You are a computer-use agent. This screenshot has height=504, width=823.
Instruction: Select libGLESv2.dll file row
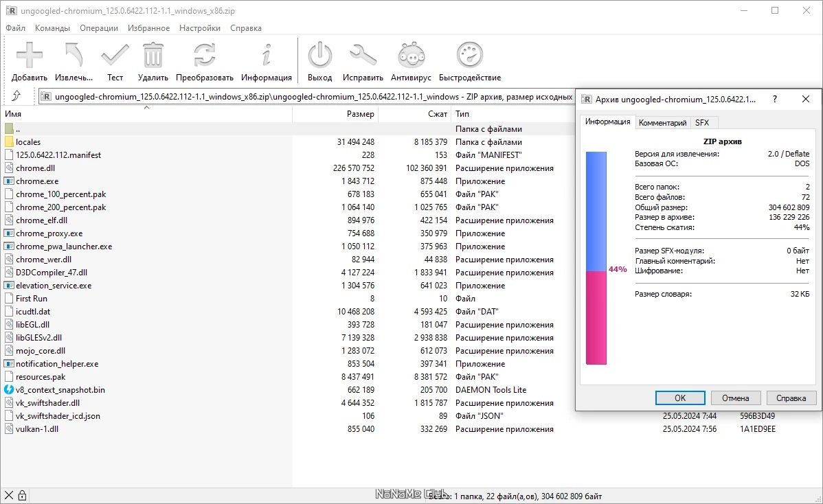point(287,338)
